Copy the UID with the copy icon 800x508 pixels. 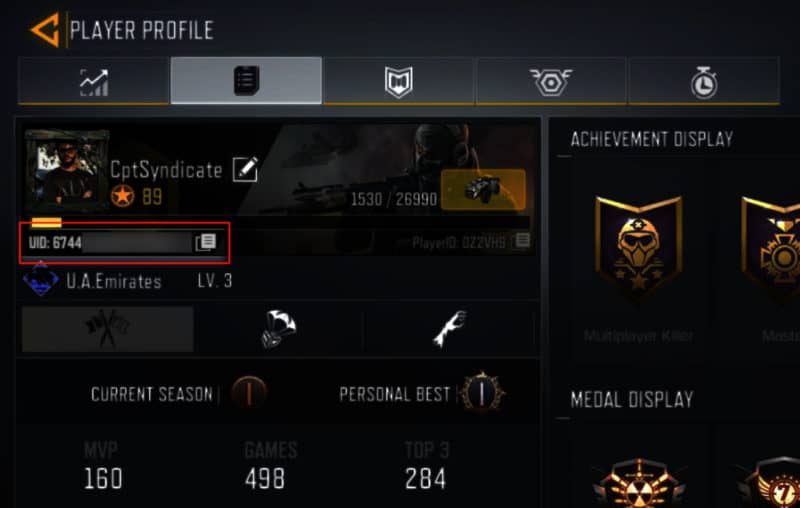(206, 242)
